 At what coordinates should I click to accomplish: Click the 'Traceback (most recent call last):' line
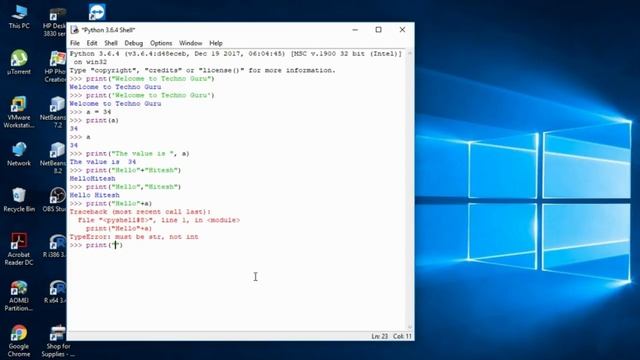pos(140,212)
